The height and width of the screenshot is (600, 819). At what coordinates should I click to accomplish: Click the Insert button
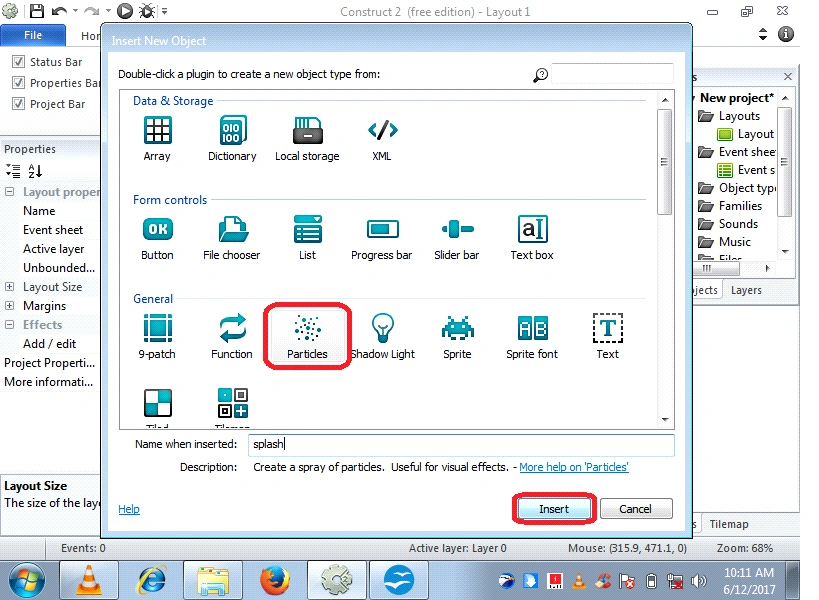(x=554, y=509)
